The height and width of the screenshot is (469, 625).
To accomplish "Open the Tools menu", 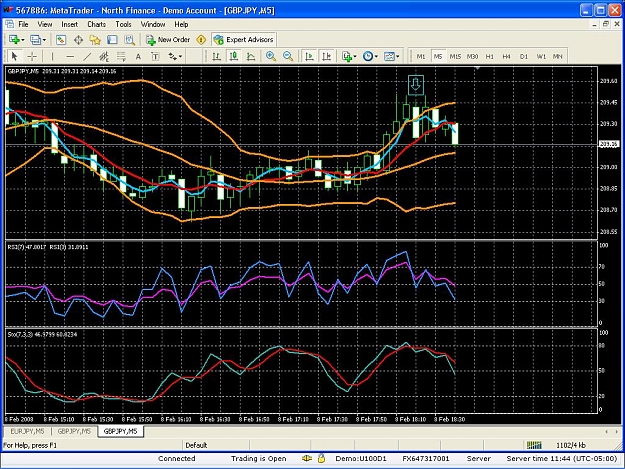I will click(x=123, y=24).
